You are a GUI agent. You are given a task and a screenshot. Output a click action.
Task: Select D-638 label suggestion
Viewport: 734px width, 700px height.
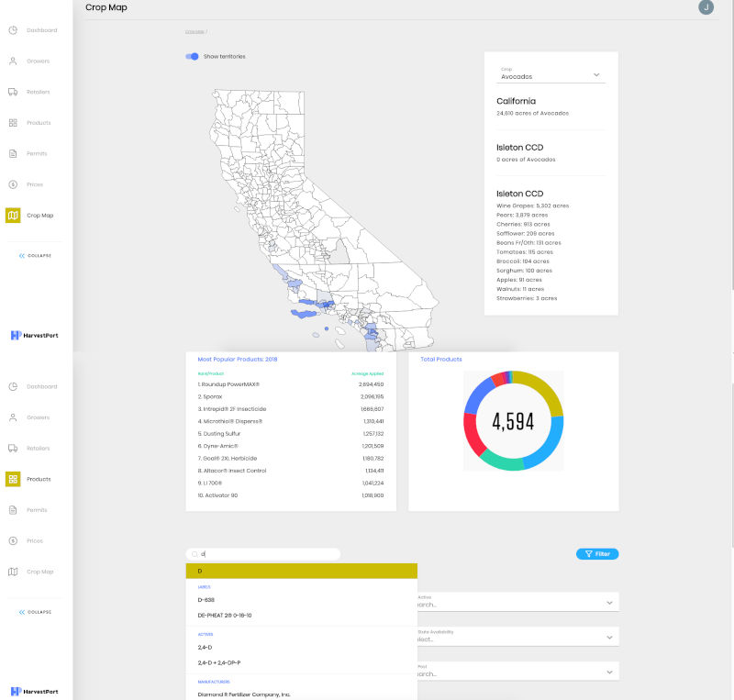point(206,600)
